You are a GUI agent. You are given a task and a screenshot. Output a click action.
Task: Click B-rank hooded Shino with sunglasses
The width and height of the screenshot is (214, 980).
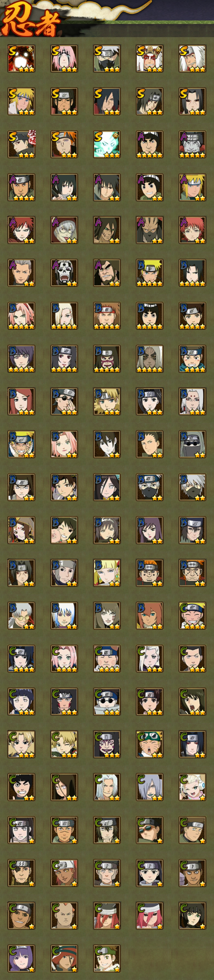[x=192, y=444]
